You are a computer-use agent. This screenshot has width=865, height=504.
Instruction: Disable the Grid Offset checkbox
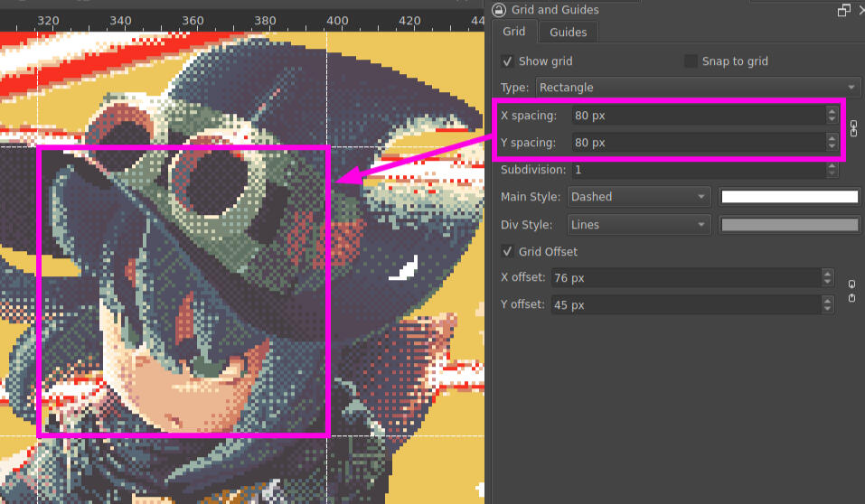[x=508, y=251]
